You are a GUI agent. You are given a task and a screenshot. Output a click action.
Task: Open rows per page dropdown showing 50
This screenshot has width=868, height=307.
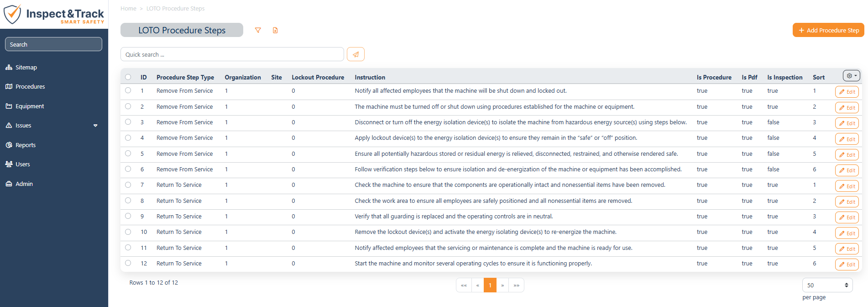point(827,285)
